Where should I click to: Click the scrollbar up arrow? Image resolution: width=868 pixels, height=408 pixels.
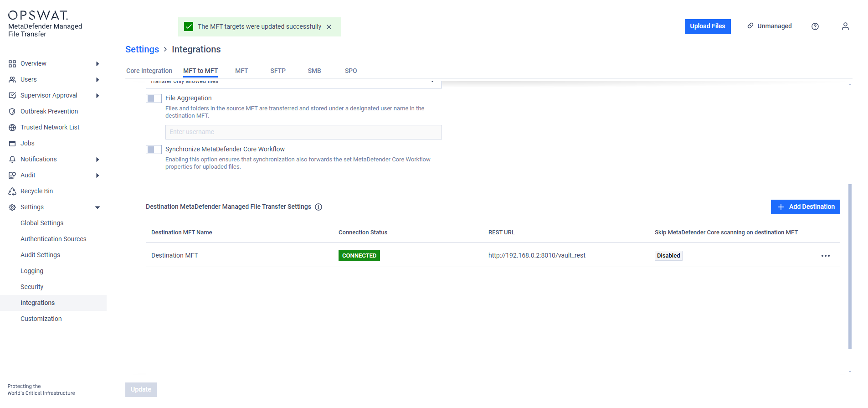[x=850, y=84]
